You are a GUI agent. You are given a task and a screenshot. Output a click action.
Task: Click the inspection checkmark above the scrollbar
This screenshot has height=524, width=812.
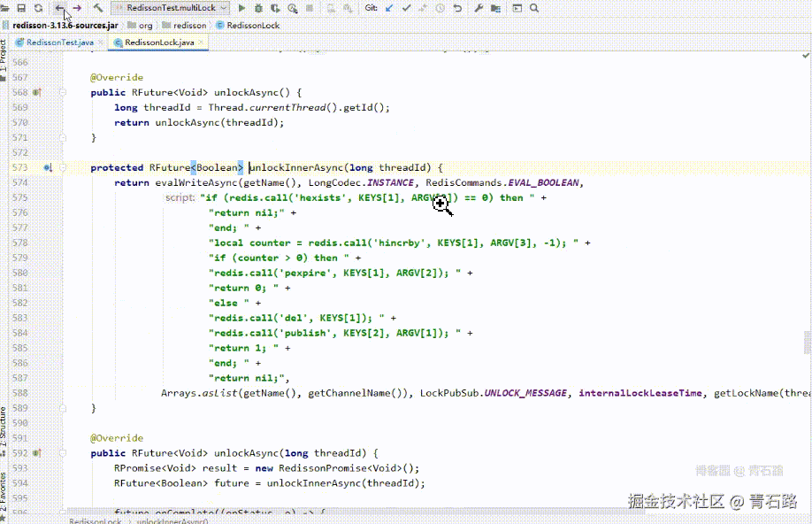pyautogui.click(x=805, y=56)
